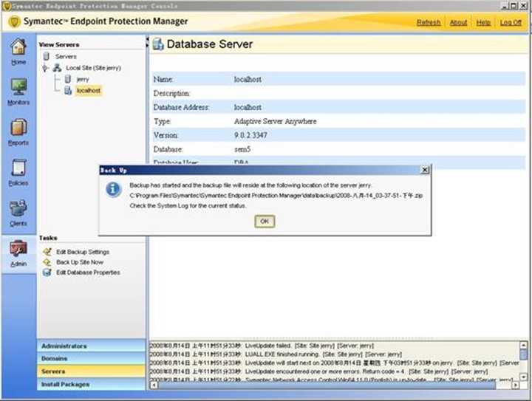Click the Local Site network icon
Screen dimensions: 532x401
pos(57,68)
